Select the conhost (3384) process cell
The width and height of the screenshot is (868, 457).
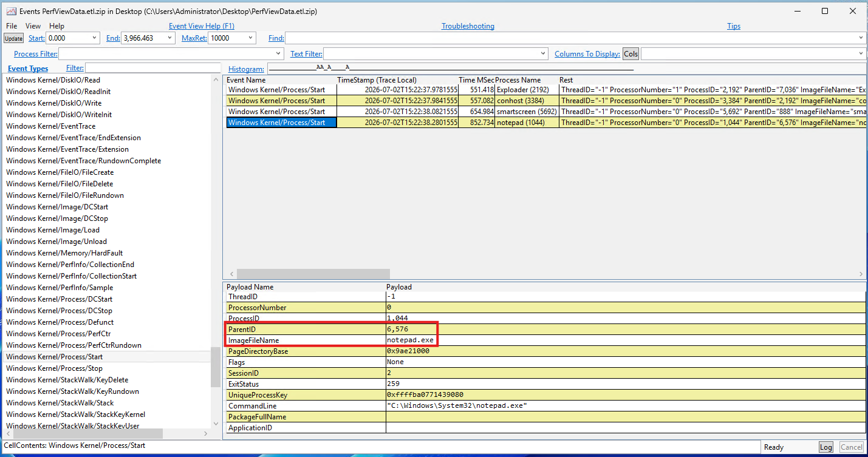pos(527,101)
